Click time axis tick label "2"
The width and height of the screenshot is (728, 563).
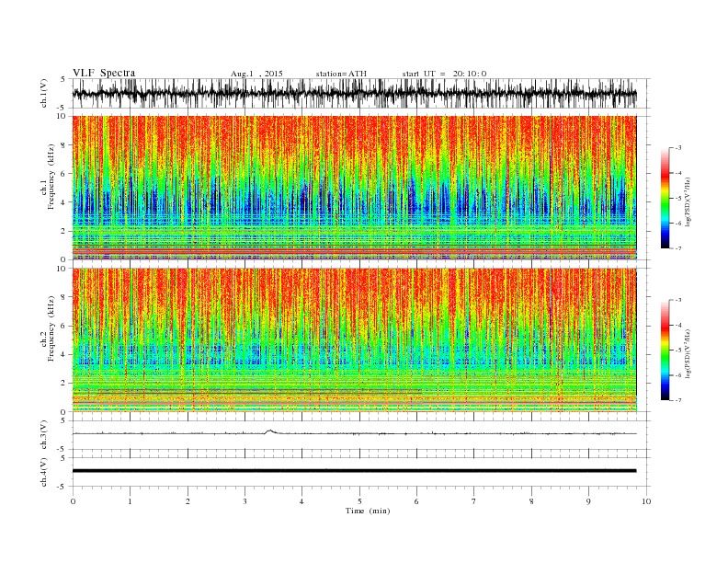[x=188, y=501]
